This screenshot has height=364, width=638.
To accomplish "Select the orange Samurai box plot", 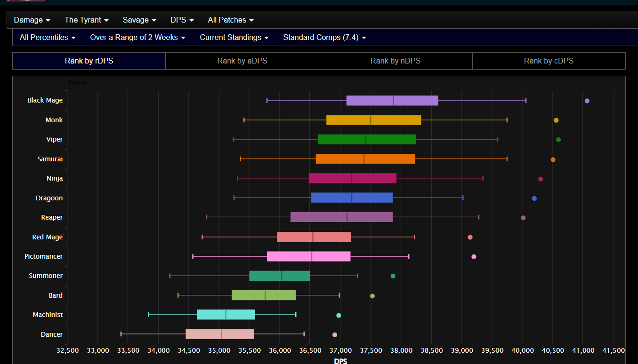I will coord(365,159).
